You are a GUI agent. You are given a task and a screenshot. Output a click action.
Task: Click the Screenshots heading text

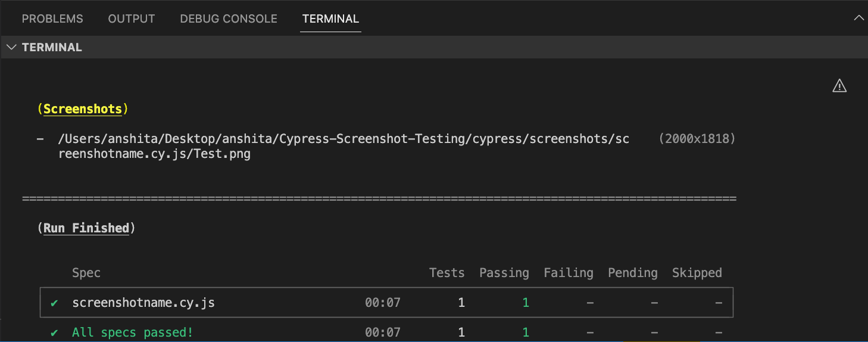[x=83, y=109]
